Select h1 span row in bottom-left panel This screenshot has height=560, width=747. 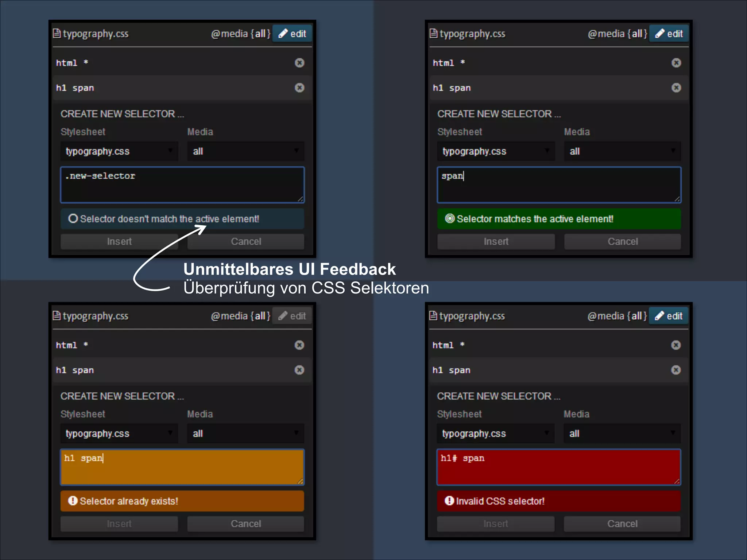click(182, 370)
